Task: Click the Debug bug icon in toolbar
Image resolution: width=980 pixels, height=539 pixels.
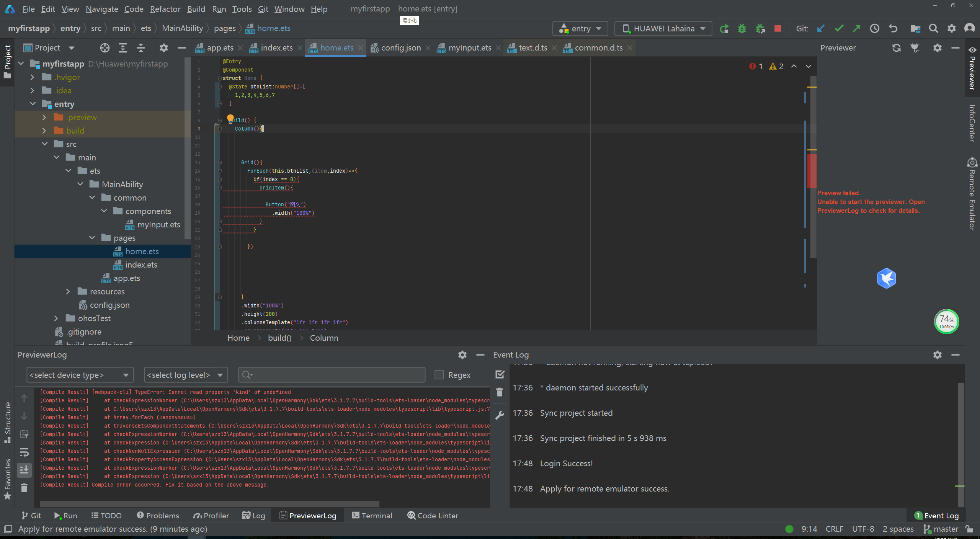Action: click(742, 29)
